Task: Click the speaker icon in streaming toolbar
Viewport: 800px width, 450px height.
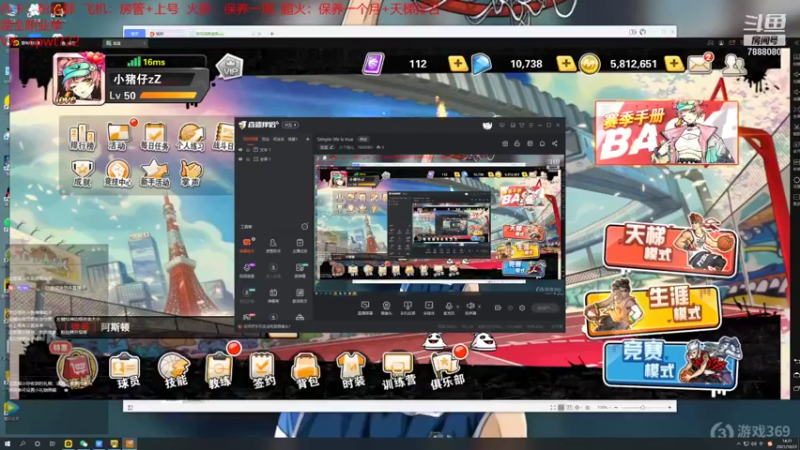Action: click(x=470, y=305)
